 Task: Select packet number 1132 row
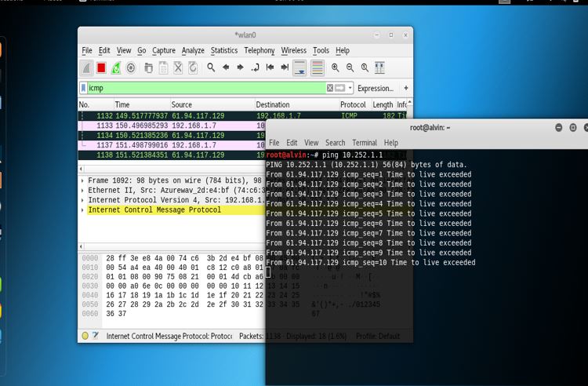pyautogui.click(x=242, y=115)
